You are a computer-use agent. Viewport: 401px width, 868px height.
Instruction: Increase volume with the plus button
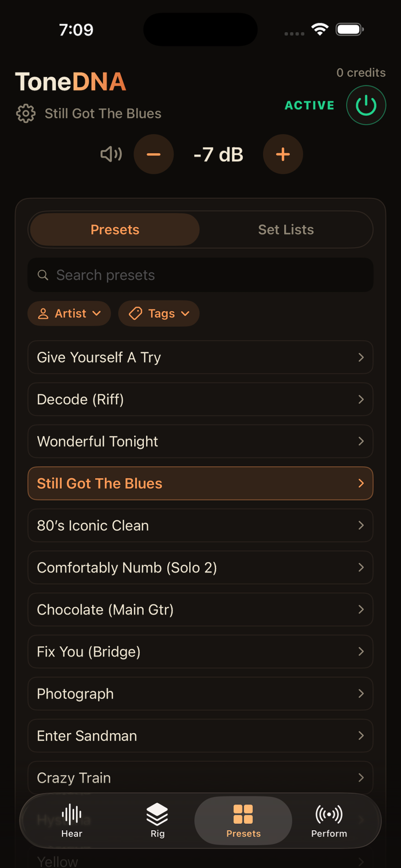tap(283, 154)
